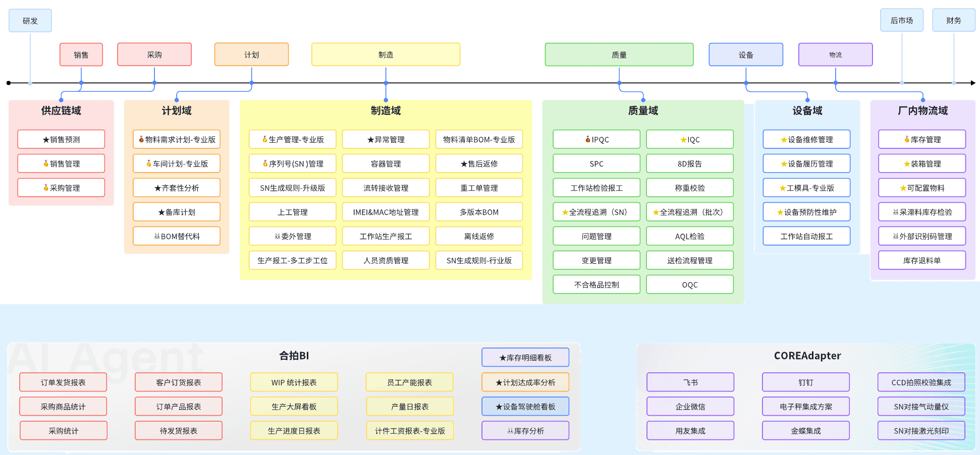The height and width of the screenshot is (455, 980).
Task: Open IPQC quality module
Action: [x=596, y=139]
